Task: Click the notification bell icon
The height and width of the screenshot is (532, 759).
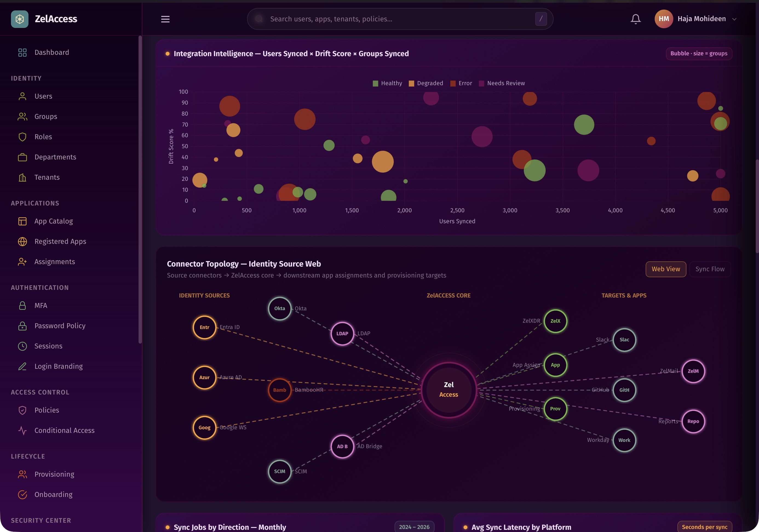Action: (x=635, y=19)
